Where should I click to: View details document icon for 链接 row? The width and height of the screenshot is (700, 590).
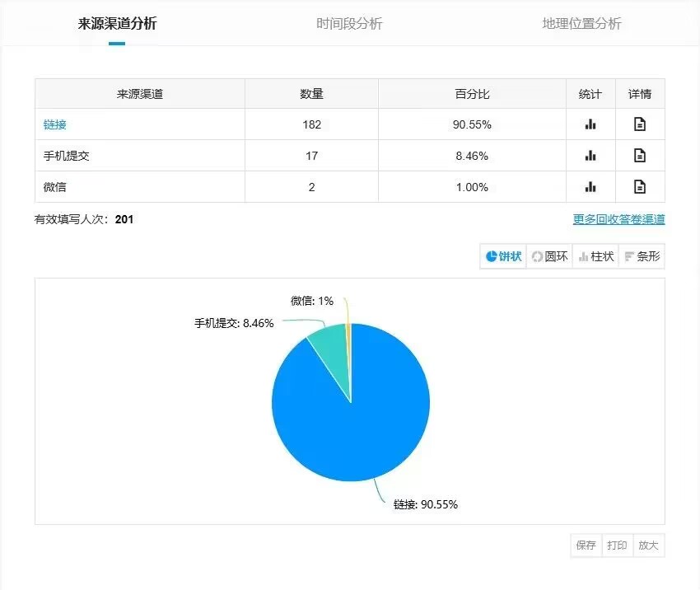640,124
